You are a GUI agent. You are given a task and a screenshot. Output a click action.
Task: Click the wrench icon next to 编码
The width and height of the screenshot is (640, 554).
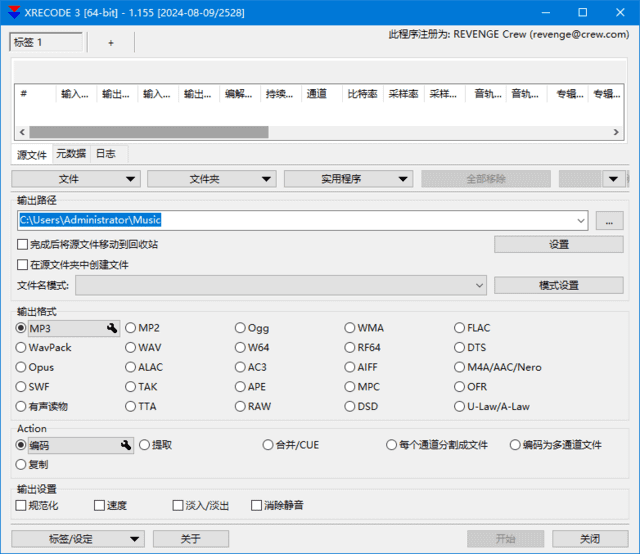click(x=126, y=445)
